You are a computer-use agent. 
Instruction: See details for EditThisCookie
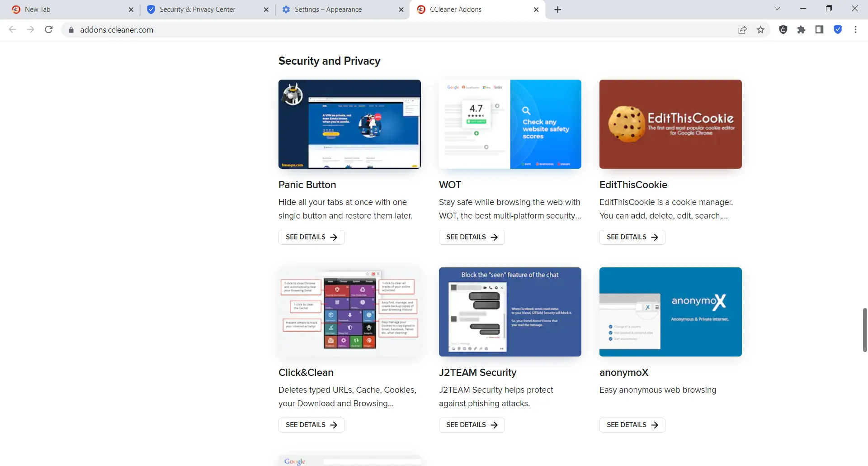coord(632,237)
